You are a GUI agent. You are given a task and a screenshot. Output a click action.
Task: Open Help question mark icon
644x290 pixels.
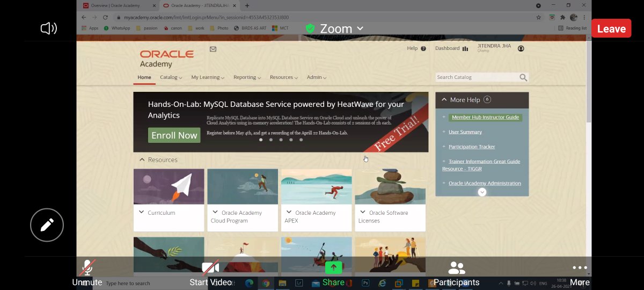pyautogui.click(x=423, y=48)
